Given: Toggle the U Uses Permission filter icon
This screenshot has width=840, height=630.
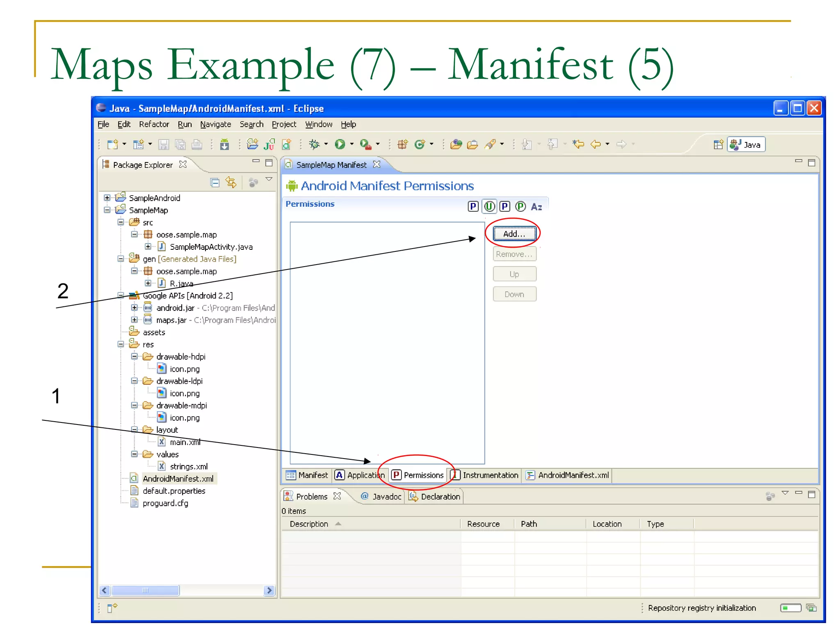Looking at the screenshot, I should [x=489, y=206].
